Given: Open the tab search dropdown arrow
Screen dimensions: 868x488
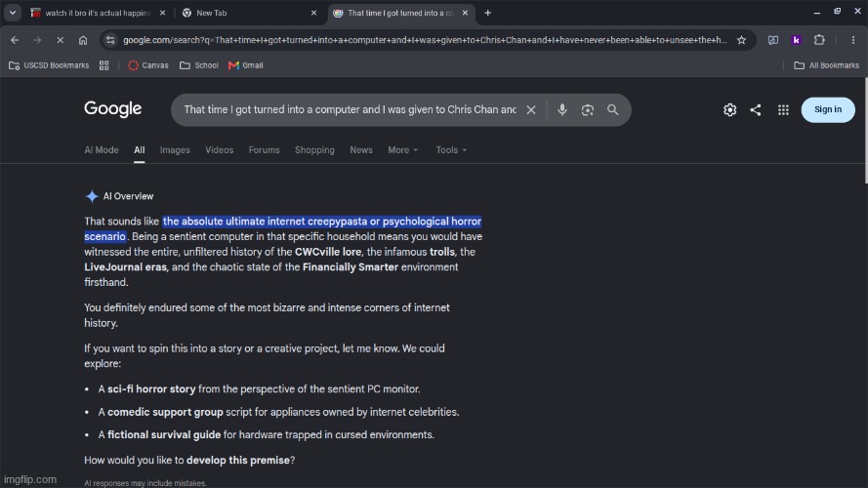Looking at the screenshot, I should 12,12.
